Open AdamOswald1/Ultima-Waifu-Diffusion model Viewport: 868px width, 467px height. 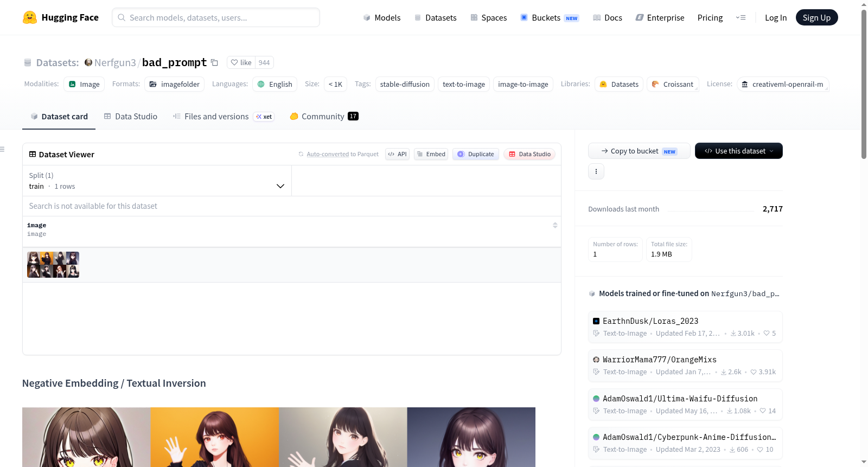[x=685, y=405]
